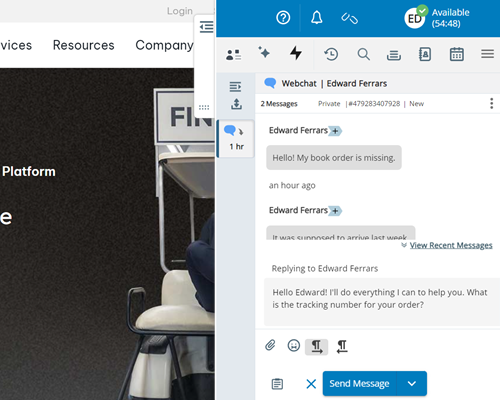Click the Send Message button

pos(359,383)
